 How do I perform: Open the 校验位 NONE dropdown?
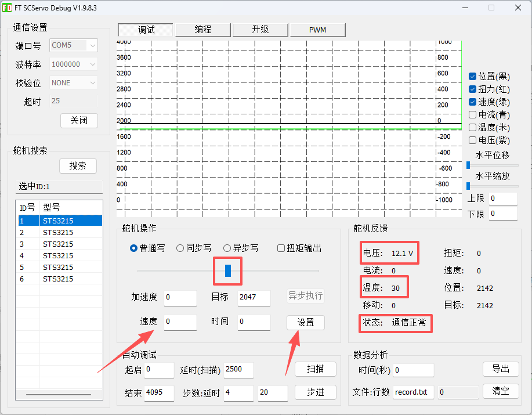(74, 83)
